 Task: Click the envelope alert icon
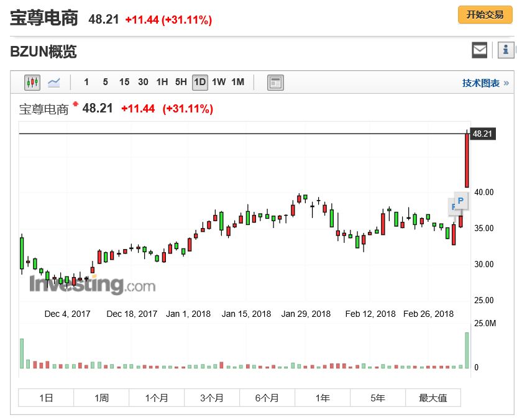tap(480, 50)
